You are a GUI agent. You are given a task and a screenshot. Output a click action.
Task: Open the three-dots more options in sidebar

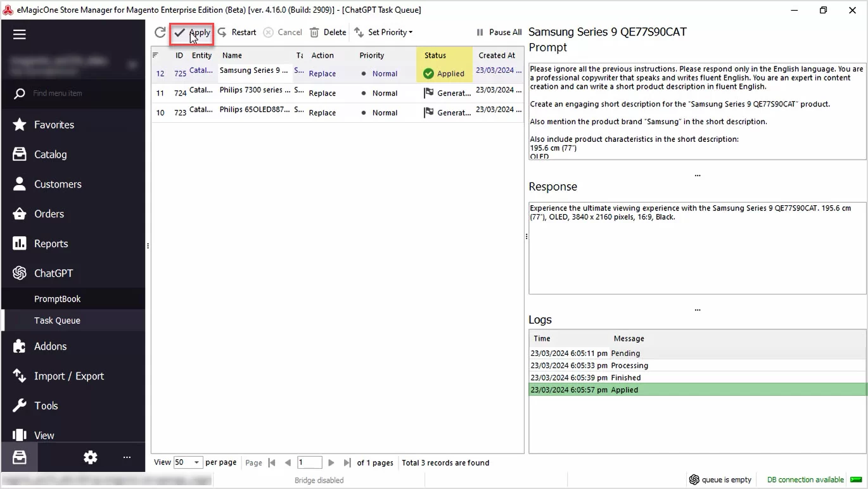coord(127,457)
